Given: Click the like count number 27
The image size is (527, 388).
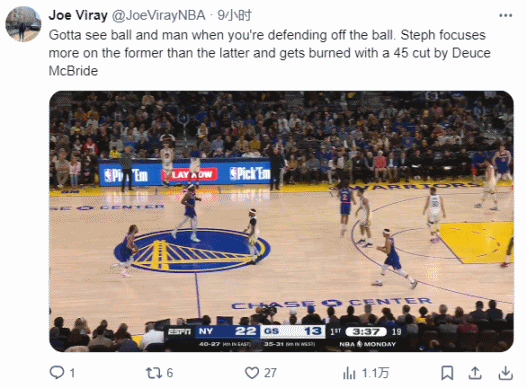Looking at the screenshot, I should click(x=270, y=373).
